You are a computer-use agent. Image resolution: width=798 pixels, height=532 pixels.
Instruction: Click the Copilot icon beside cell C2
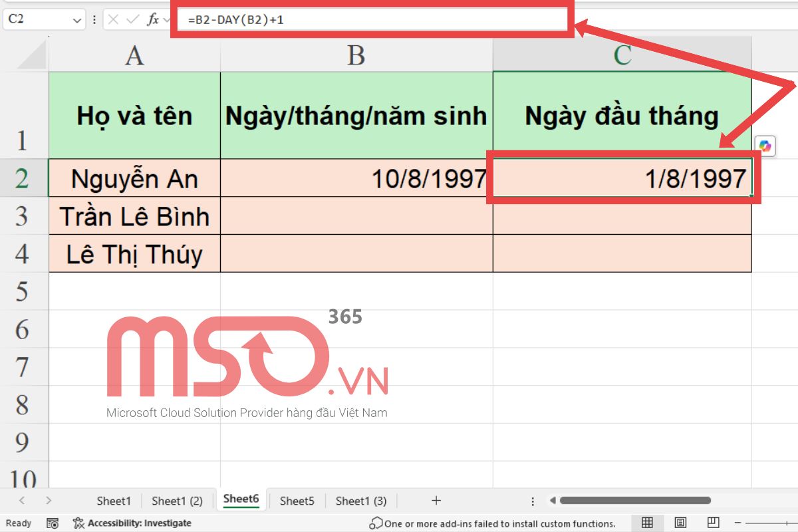coord(765,146)
